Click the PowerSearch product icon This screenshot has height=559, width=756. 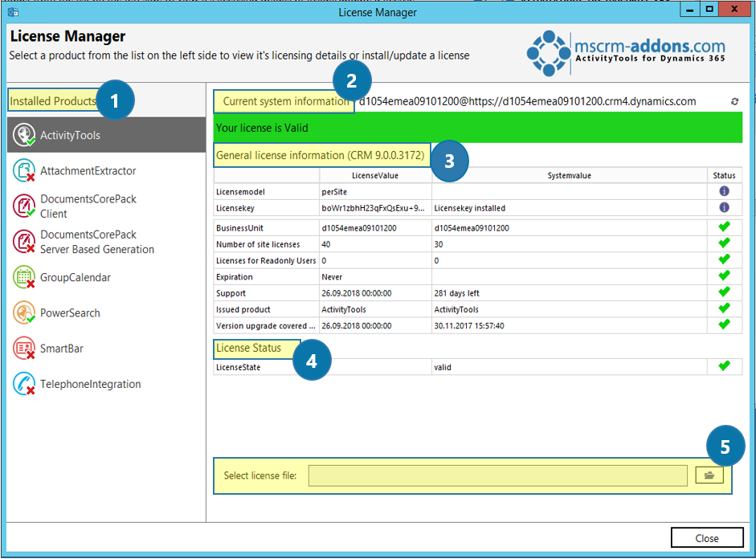coord(23,312)
